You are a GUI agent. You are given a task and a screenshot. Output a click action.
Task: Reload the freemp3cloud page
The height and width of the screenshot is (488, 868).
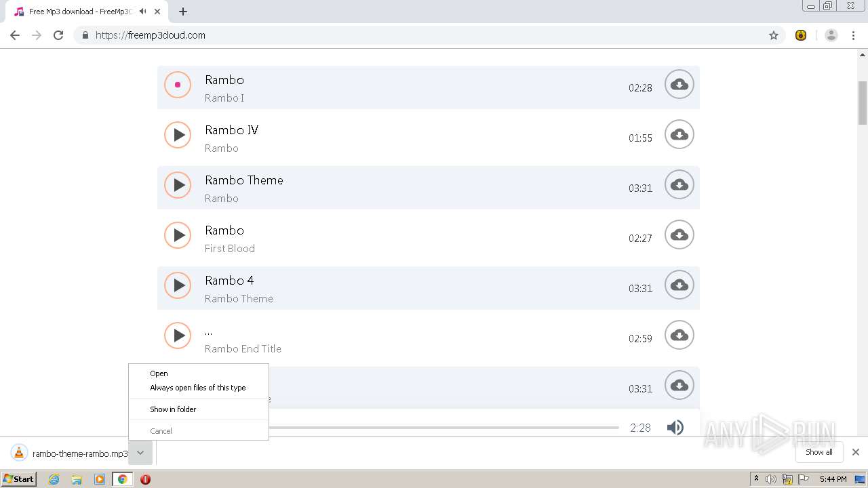pos(58,35)
